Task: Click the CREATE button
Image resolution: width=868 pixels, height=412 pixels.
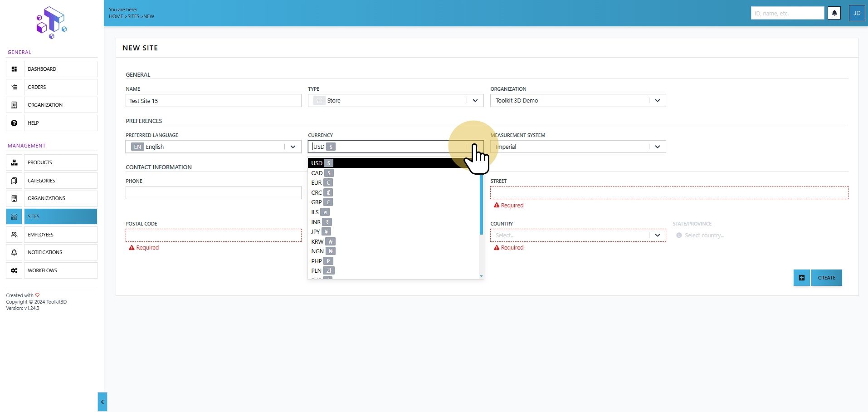Action: pos(826,278)
